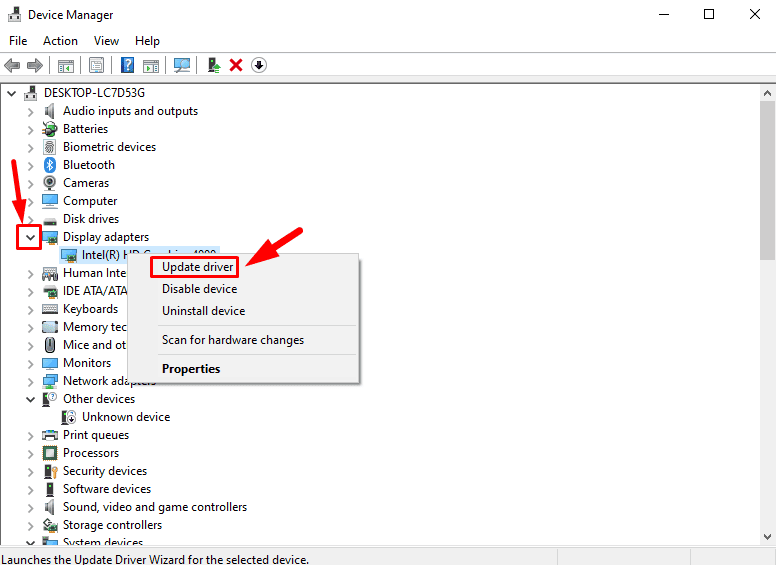Screen dimensions: 776x565
Task: Collapse the Other devices category
Action: coord(30,399)
